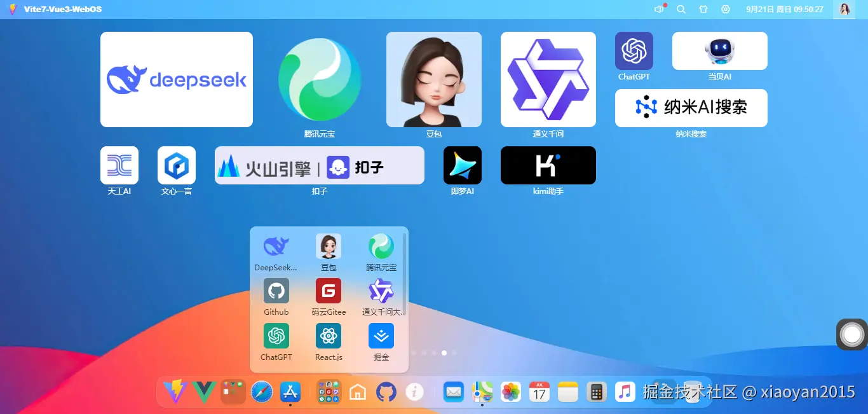Image resolution: width=868 pixels, height=414 pixels.
Task: Open the 豆包 app
Action: click(x=434, y=79)
